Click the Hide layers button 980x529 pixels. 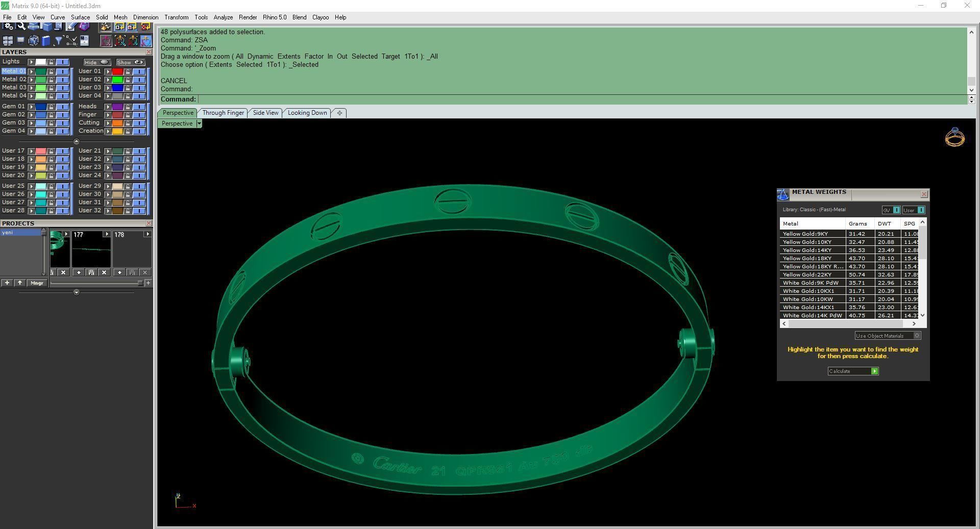[x=97, y=62]
